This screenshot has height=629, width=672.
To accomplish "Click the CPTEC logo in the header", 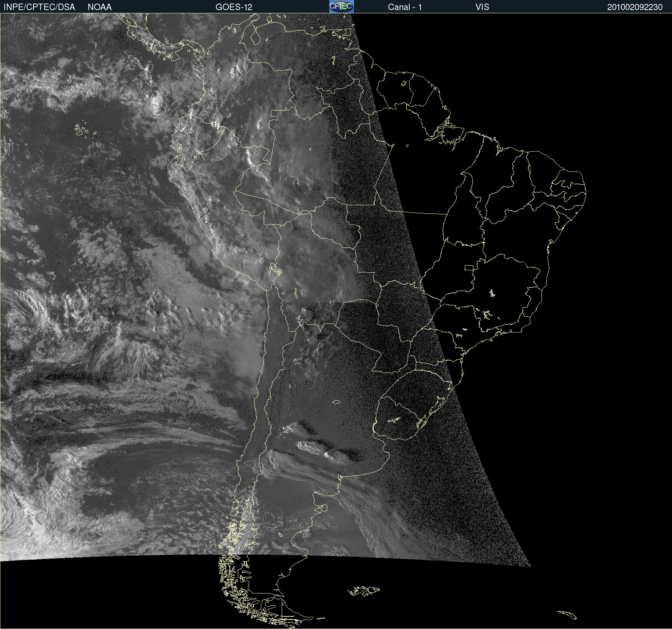I will (x=341, y=6).
